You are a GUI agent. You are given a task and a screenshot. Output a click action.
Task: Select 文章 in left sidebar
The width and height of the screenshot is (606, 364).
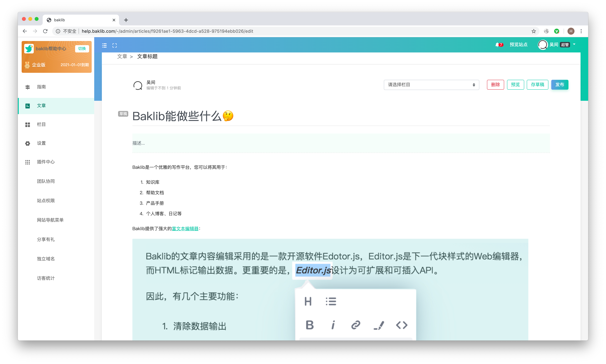click(41, 106)
